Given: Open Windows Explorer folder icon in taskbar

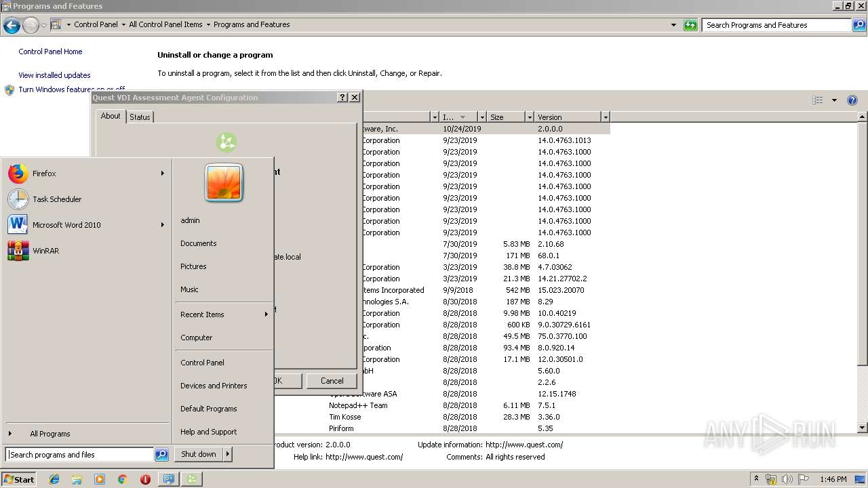Looking at the screenshot, I should coord(77,479).
